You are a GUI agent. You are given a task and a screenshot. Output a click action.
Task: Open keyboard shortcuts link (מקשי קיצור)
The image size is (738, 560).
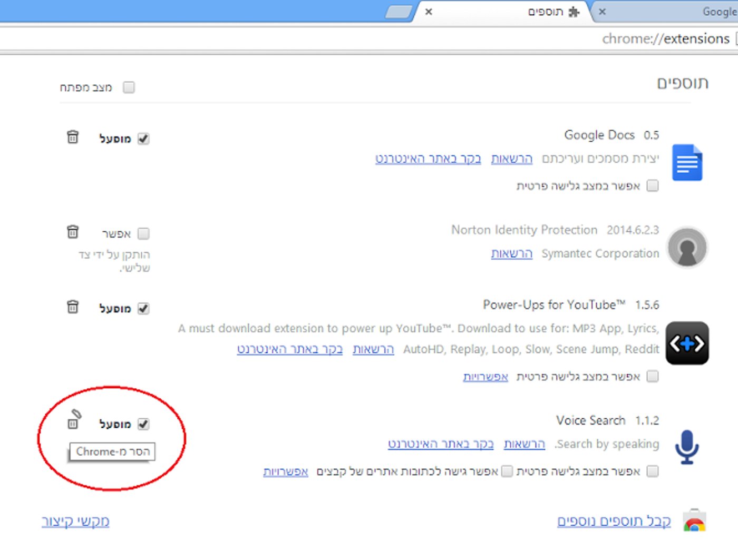(75, 521)
